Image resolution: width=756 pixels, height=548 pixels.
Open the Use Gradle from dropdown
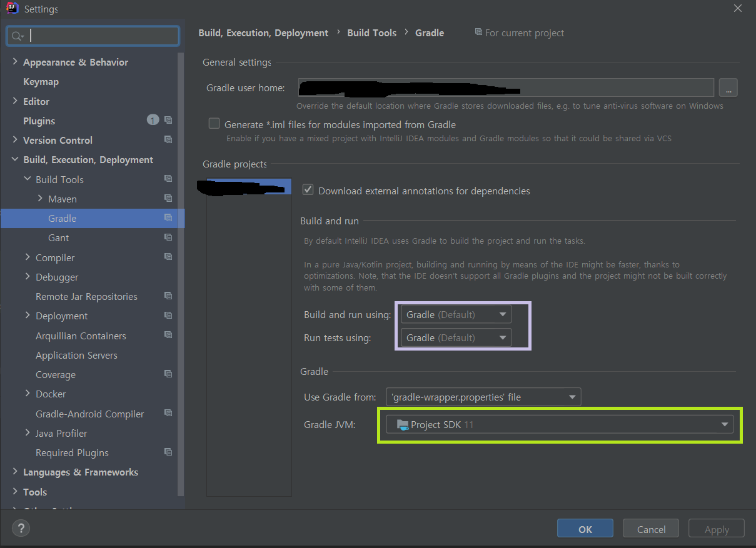[x=483, y=397]
